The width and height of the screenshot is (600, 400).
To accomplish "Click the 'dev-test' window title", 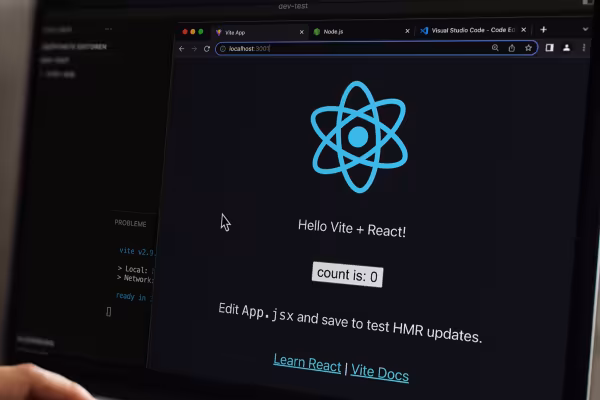I will (293, 6).
